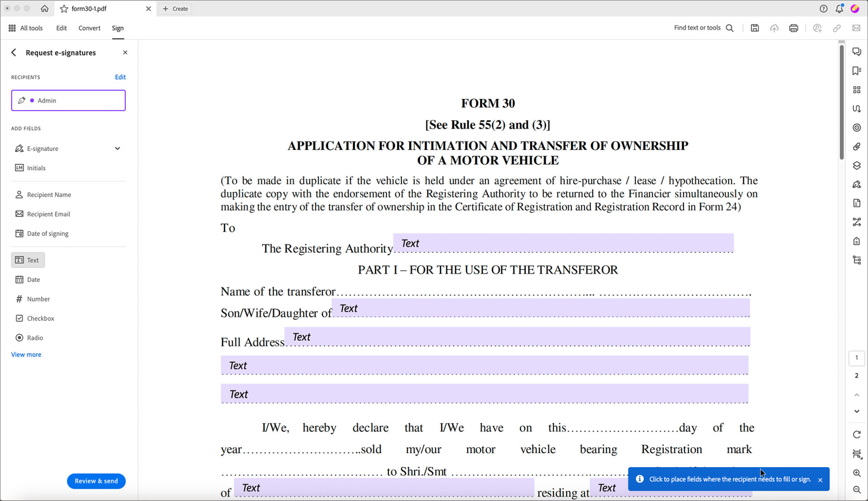This screenshot has width=868, height=501.
Task: Open the Edit menu
Action: [61, 28]
